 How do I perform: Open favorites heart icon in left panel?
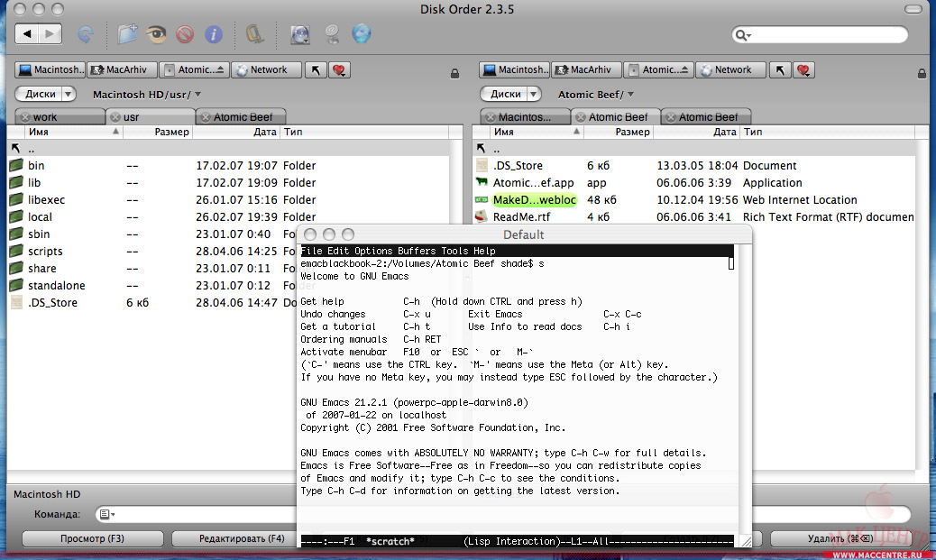339,70
